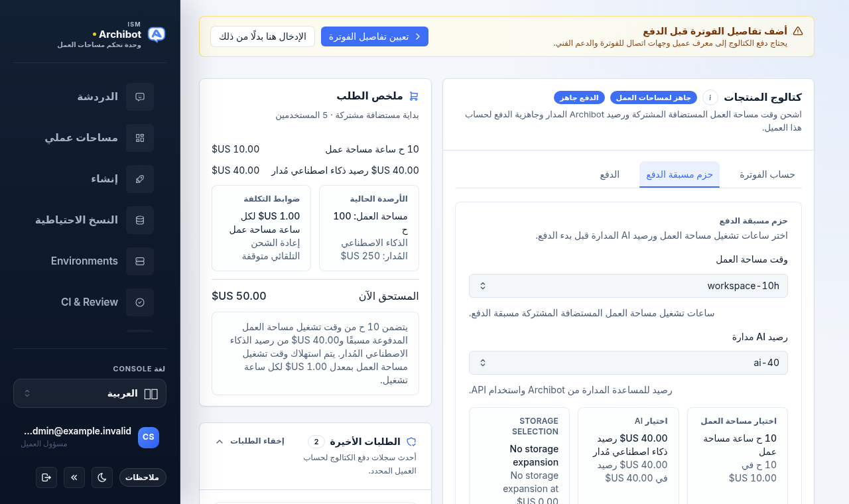Click the info icon beside كتالوج المنتجات

(710, 97)
